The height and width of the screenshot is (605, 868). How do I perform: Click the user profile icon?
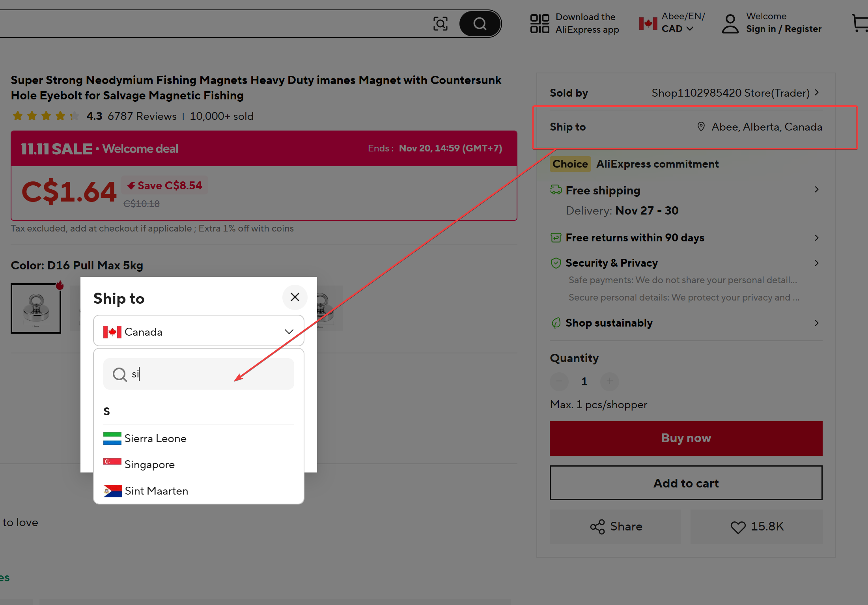click(730, 24)
